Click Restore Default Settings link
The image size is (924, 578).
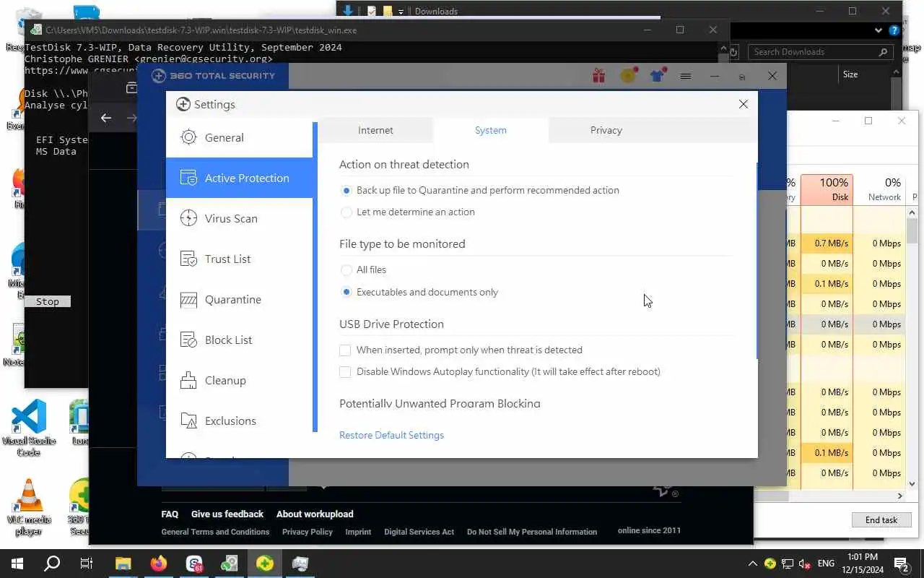tap(391, 435)
